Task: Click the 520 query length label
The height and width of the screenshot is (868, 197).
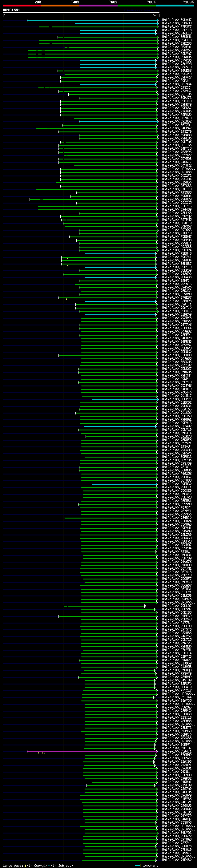Action: 155,15
